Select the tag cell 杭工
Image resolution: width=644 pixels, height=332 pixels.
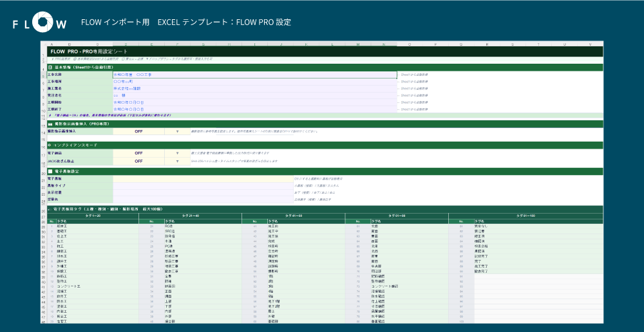pyautogui.click(x=97, y=246)
